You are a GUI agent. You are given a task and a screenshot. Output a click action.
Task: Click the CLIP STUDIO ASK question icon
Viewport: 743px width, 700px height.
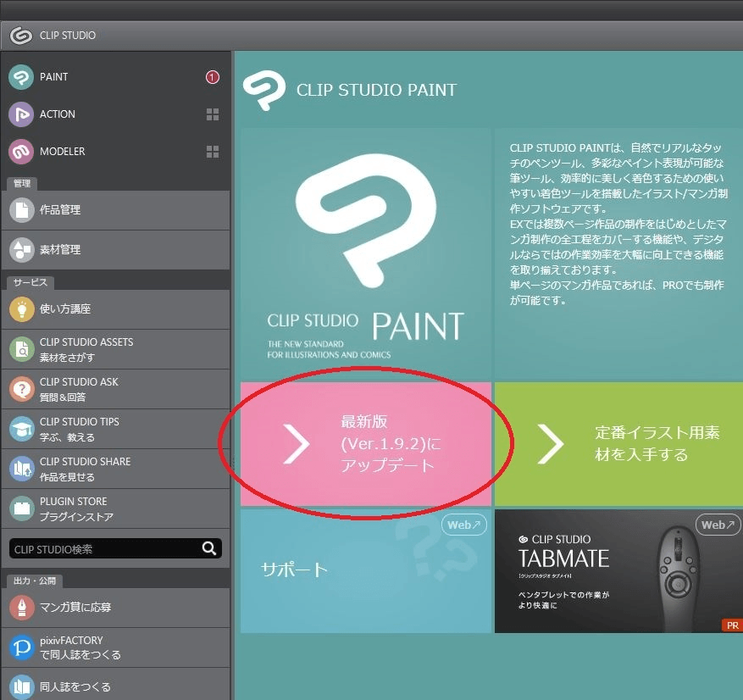point(22,389)
